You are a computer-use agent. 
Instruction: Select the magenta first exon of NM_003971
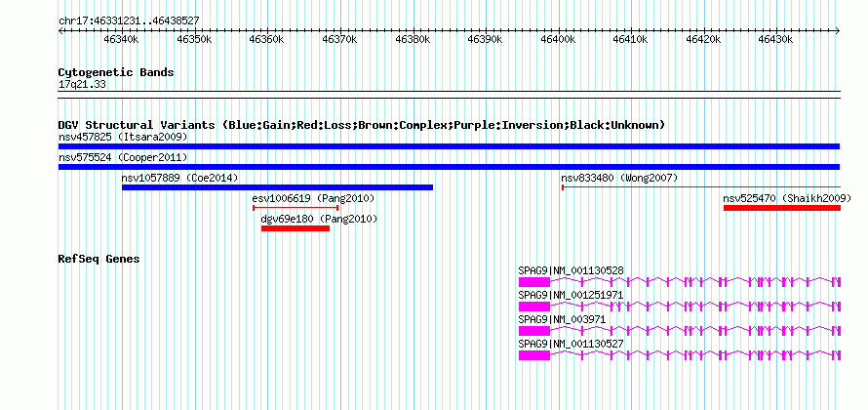click(x=534, y=331)
